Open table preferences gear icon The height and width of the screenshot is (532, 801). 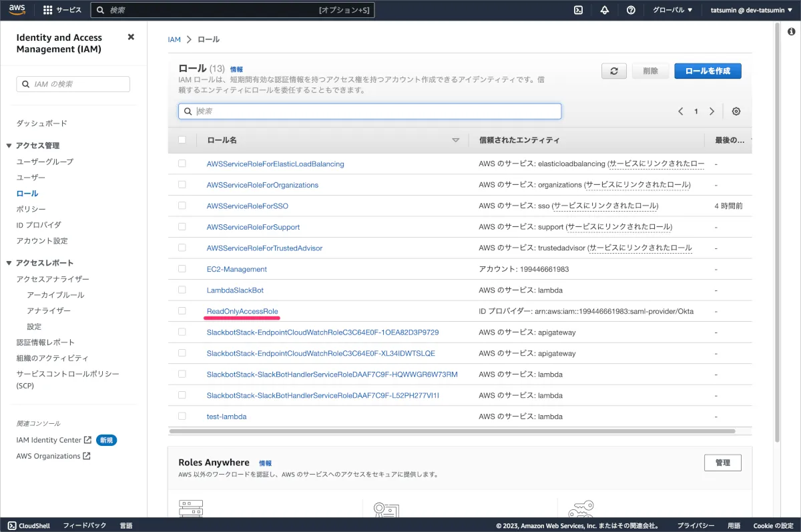[x=736, y=111]
